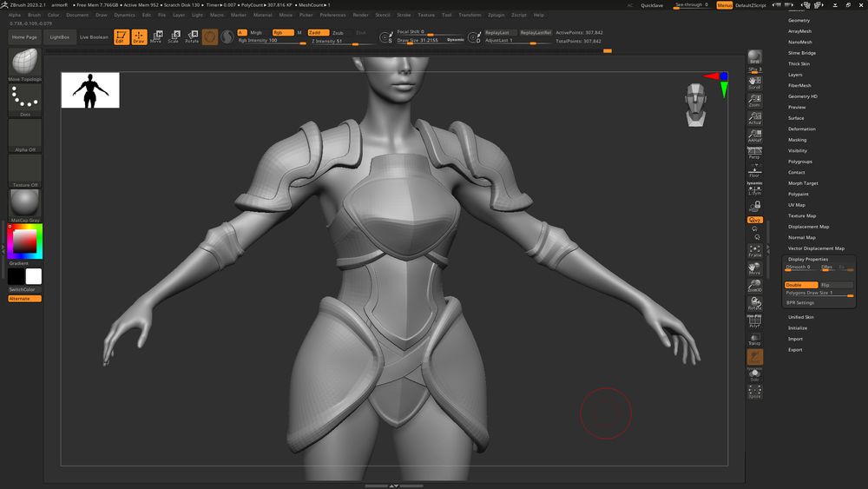Select the Rotate tool in top shelf
The width and height of the screenshot is (868, 489).
pos(192,37)
